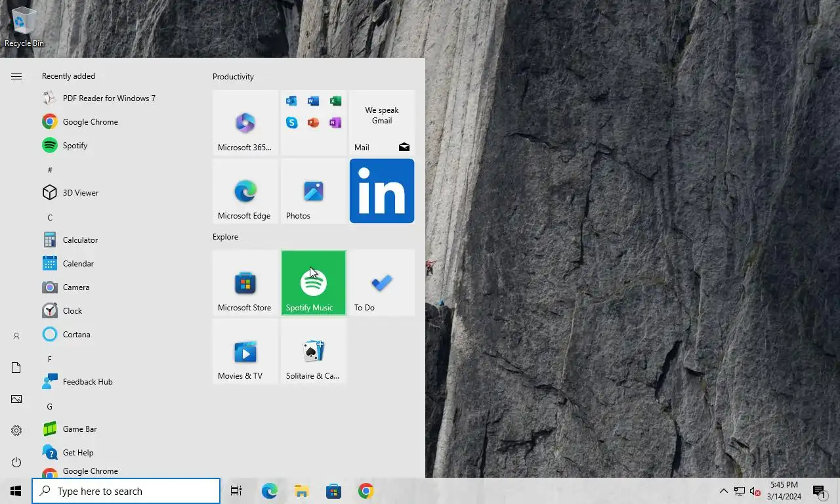Click the letter C index header

pos(50,217)
